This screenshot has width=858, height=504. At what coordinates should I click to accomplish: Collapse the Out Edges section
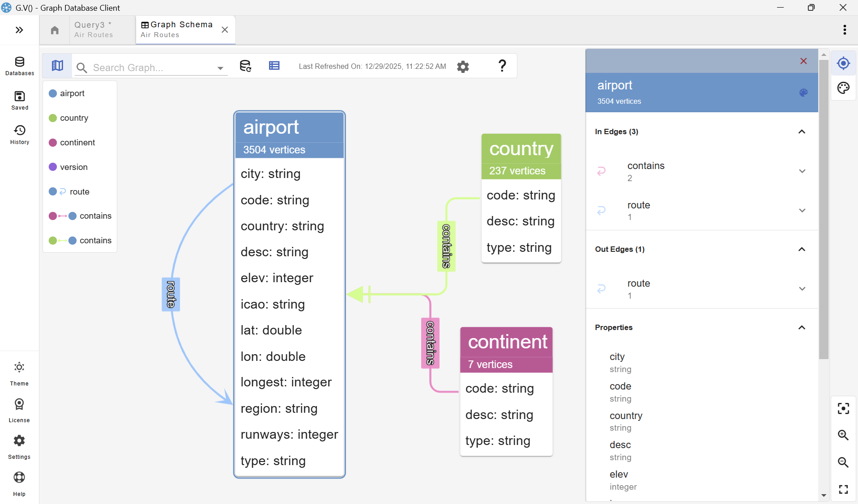pos(802,249)
